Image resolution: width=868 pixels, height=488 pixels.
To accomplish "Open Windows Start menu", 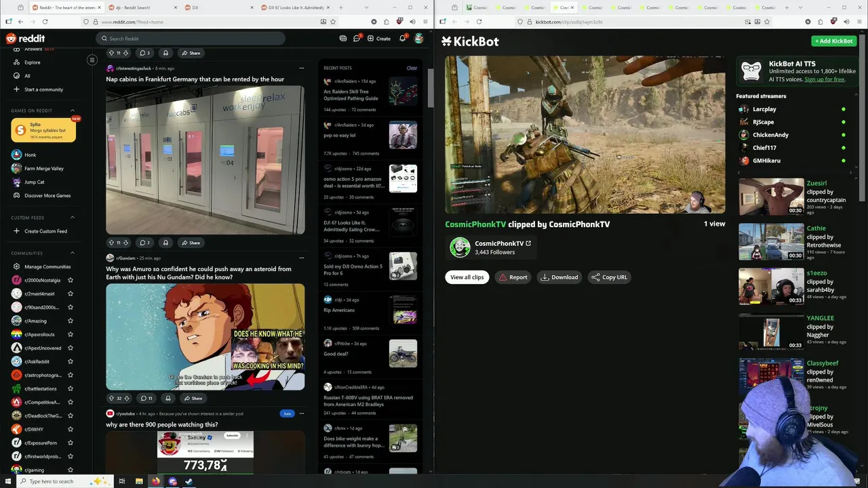I will 8,481.
